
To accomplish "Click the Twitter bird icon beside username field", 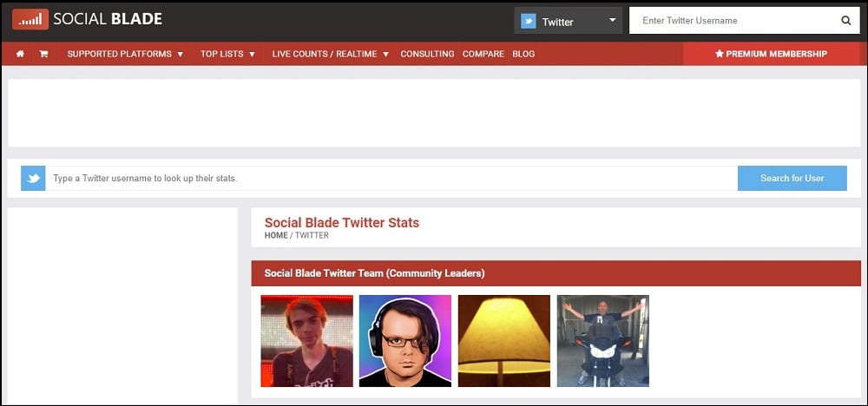I will (33, 178).
